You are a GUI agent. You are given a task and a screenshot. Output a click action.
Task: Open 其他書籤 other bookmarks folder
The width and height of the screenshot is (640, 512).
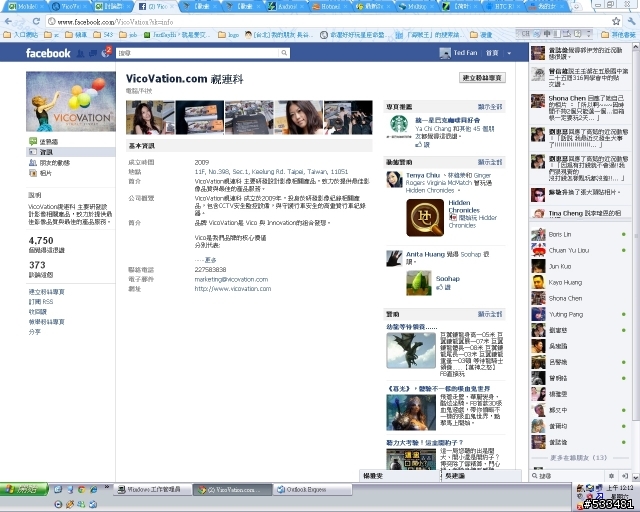(618, 35)
